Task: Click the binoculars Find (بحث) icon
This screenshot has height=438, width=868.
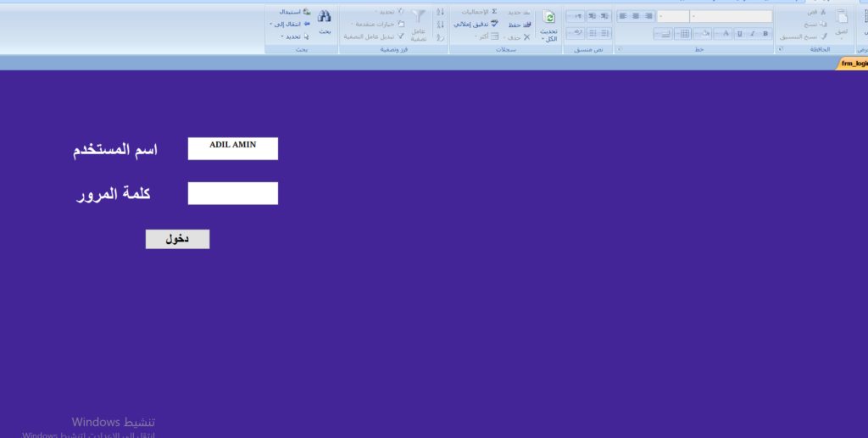Action: click(325, 17)
